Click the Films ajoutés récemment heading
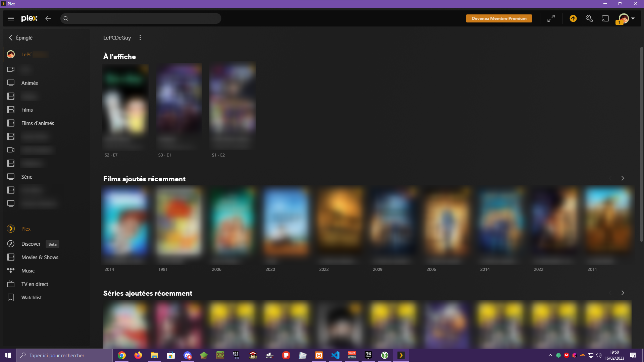This screenshot has height=362, width=644. click(x=144, y=179)
